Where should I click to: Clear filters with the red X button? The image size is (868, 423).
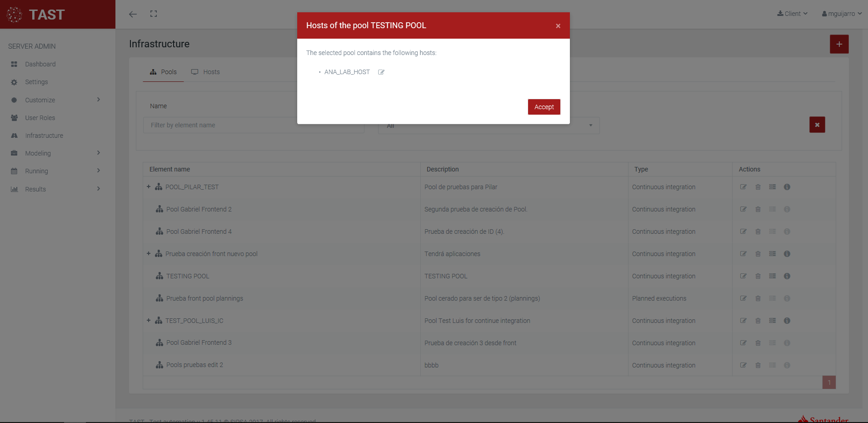click(x=817, y=125)
